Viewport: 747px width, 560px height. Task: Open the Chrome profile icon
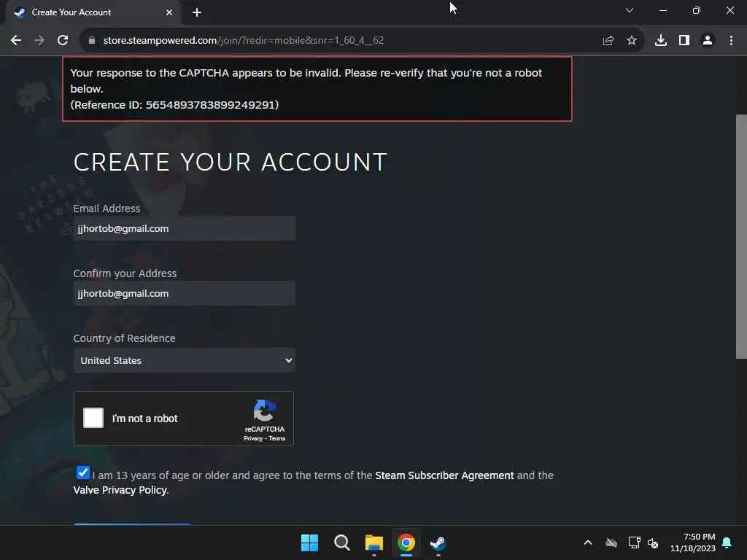click(x=708, y=41)
